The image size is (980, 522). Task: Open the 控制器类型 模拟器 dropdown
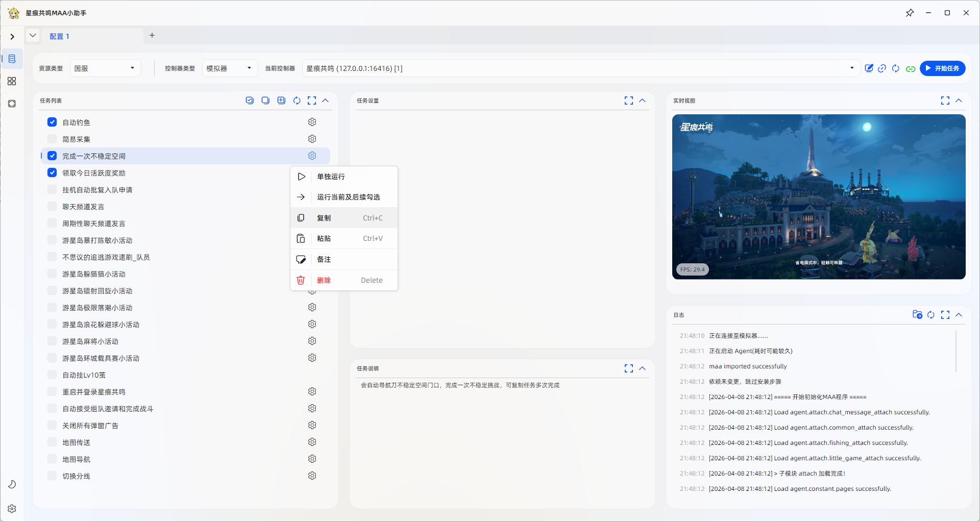230,68
